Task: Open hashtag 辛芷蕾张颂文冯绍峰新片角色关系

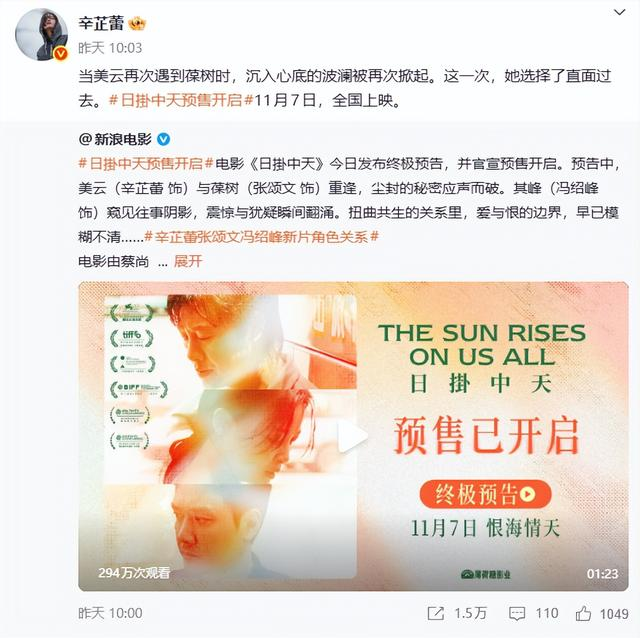Action: pos(262,237)
